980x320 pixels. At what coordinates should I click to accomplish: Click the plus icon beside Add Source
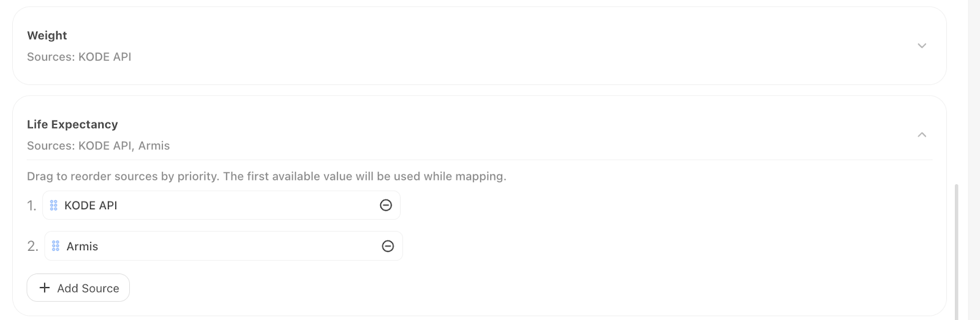coord(45,288)
